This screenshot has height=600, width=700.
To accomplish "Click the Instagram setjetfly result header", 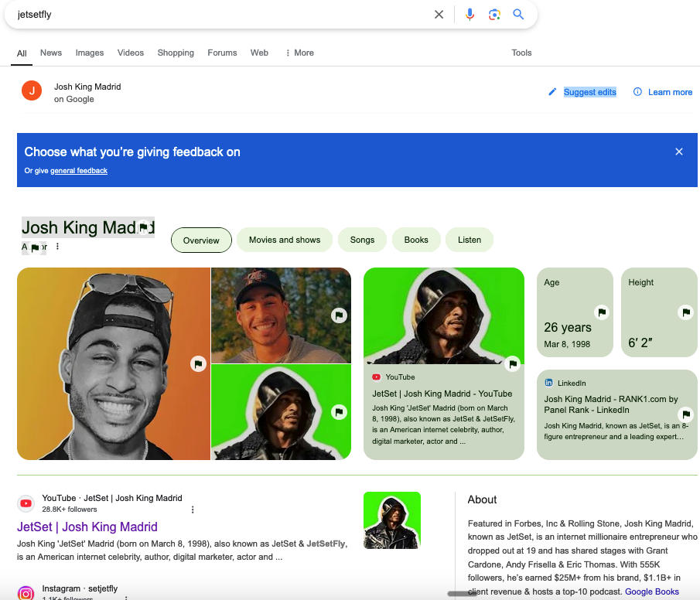I will tap(80, 588).
